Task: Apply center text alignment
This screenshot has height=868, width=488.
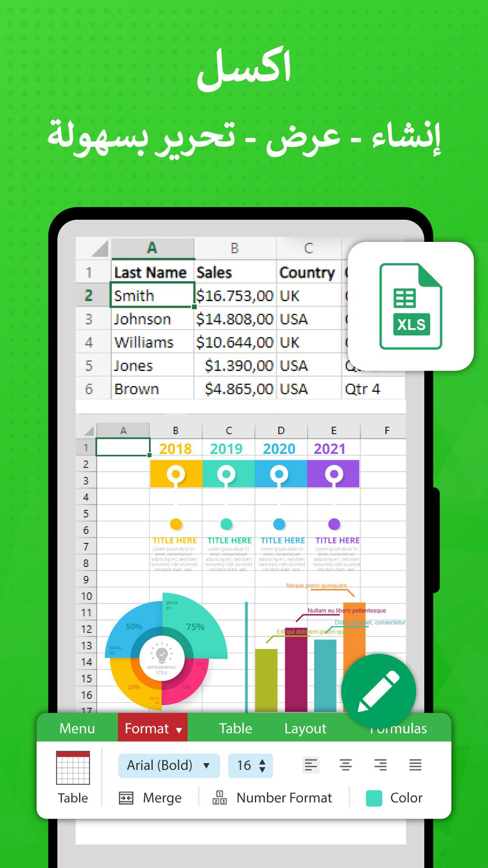Action: [346, 765]
